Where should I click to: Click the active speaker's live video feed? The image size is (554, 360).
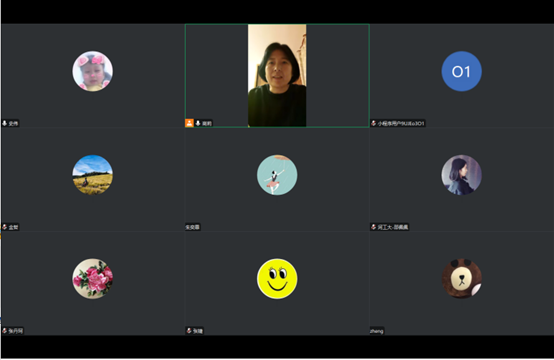click(277, 75)
